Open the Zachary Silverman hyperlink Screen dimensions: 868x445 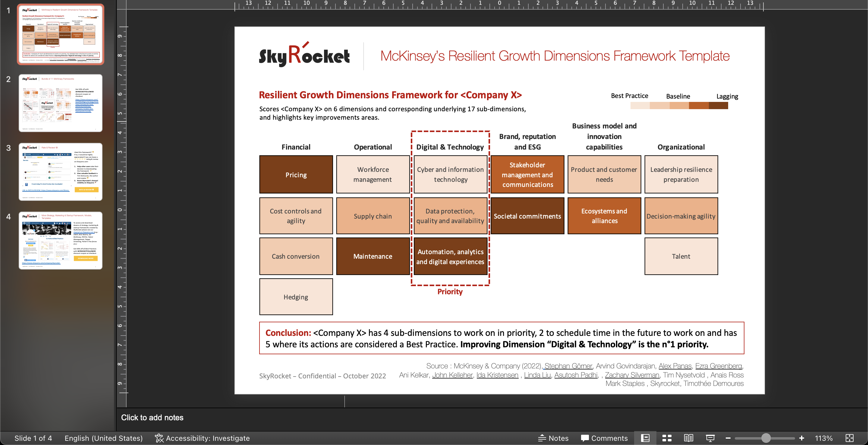[632, 375]
